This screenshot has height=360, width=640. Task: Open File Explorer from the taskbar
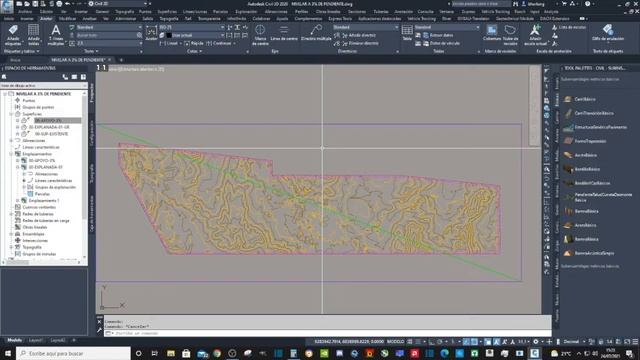(x=171, y=353)
